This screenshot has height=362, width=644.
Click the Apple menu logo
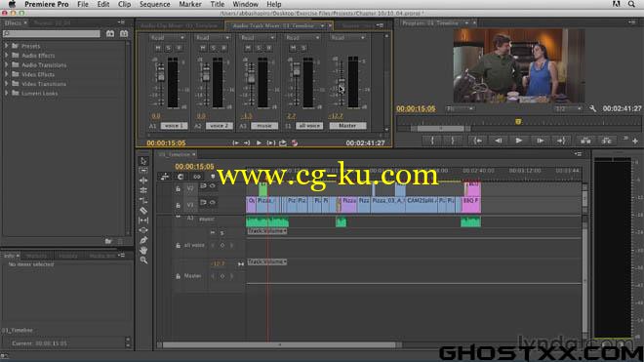pyautogui.click(x=12, y=4)
